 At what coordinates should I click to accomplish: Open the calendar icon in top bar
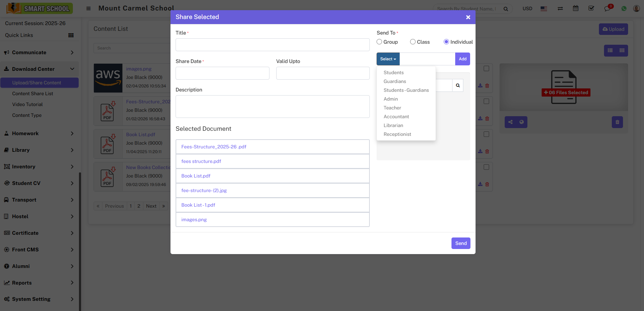point(576,8)
